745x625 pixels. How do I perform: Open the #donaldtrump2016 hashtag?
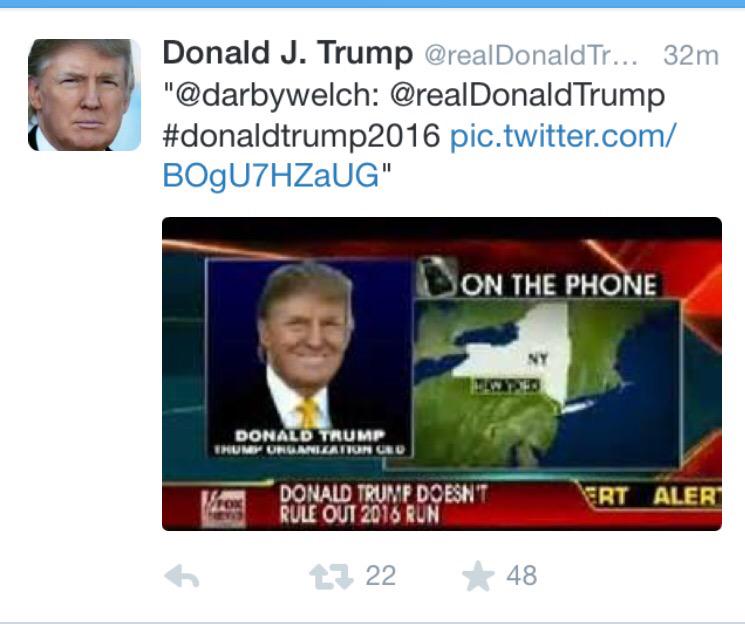tap(301, 136)
